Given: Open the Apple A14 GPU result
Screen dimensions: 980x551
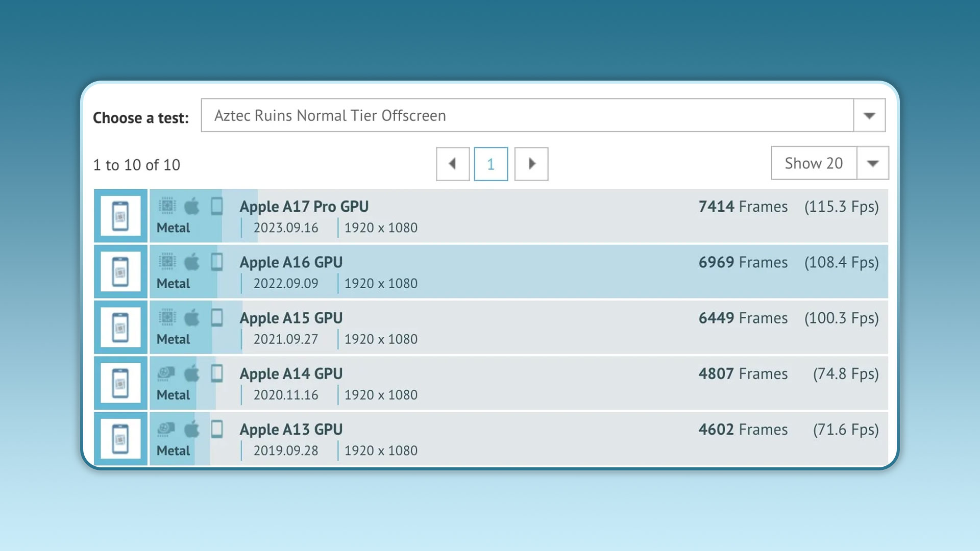Looking at the screenshot, I should tap(291, 374).
